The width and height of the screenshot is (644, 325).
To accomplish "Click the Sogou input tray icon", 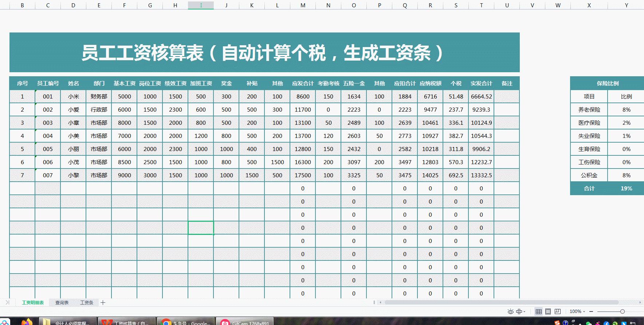I will 557,323.
